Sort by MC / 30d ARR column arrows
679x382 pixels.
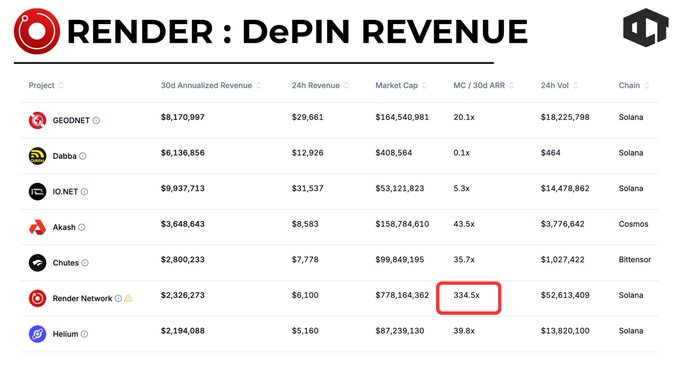[511, 85]
